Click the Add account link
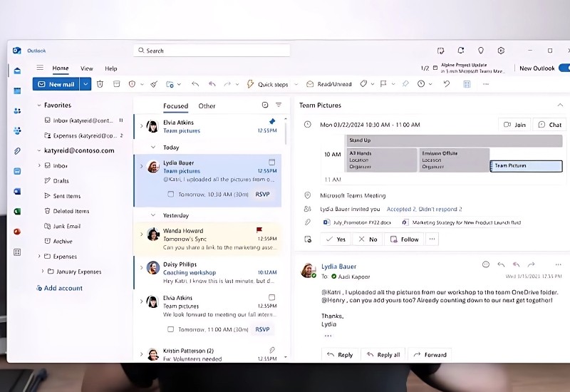Image resolution: width=570 pixels, height=392 pixels. [x=60, y=288]
